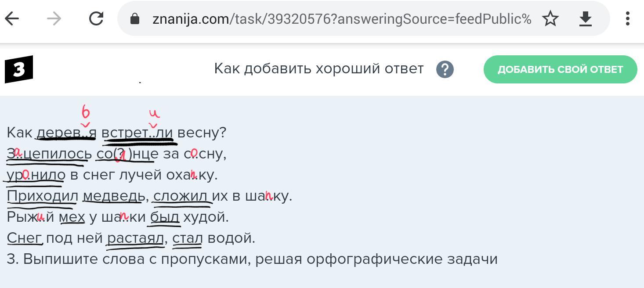This screenshot has height=288, width=644.
Task: Focus the znanija.com address bar
Action: [341, 19]
